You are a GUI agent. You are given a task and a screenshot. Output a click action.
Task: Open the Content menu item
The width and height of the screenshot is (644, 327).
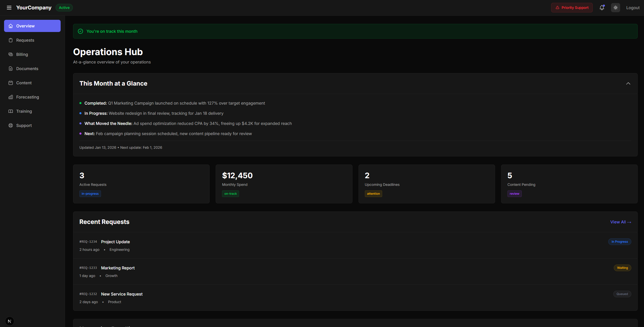tap(24, 83)
